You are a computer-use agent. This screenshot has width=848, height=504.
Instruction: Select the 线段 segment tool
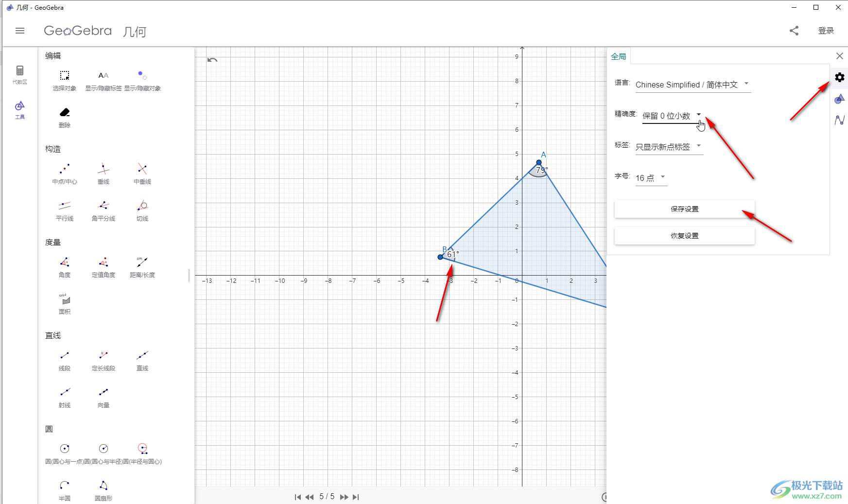tap(65, 361)
